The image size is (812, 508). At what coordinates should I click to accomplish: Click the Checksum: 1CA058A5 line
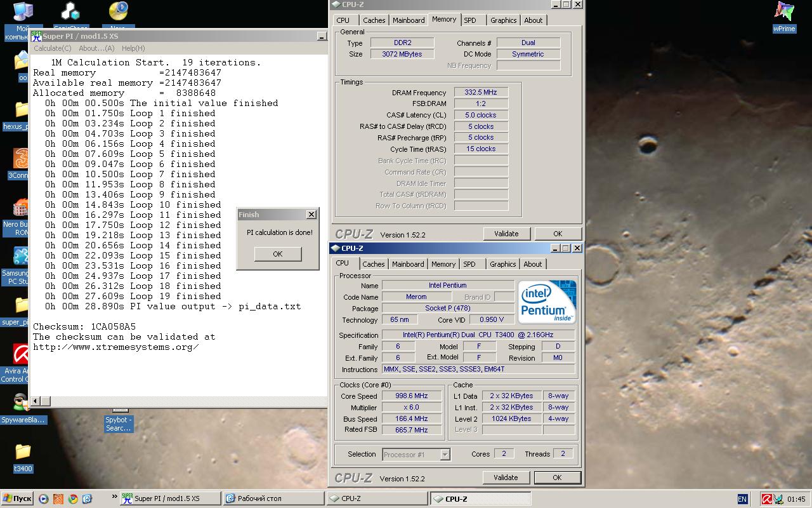(x=84, y=326)
